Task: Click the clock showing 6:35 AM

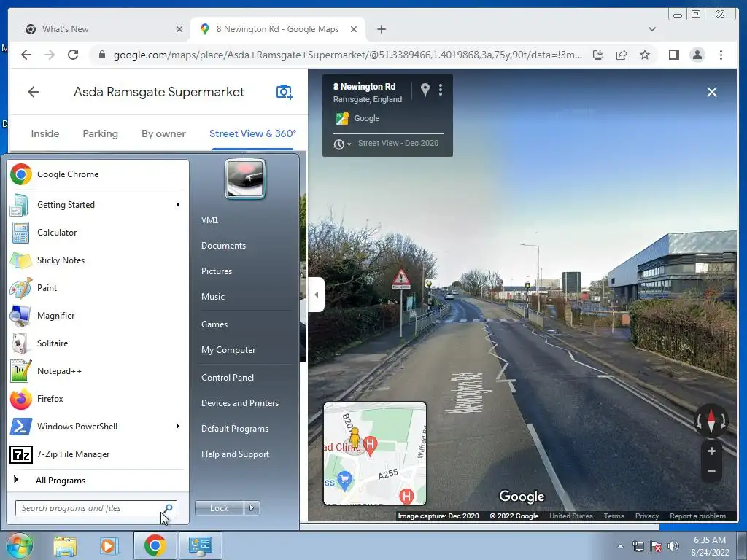Action: click(x=709, y=540)
